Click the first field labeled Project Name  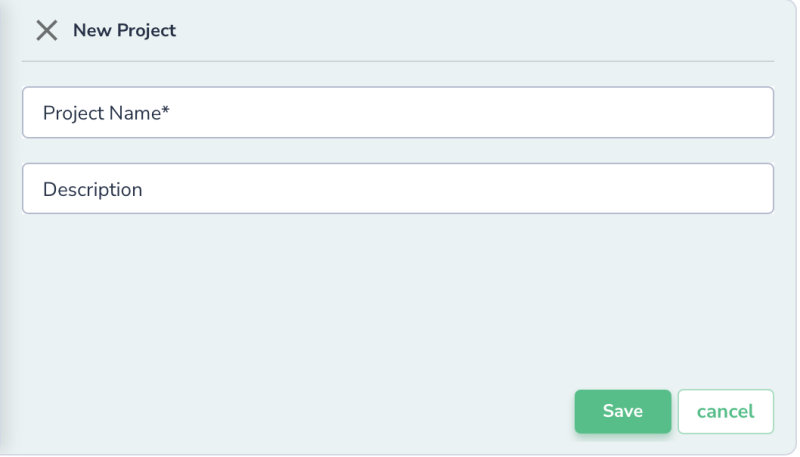click(x=398, y=112)
